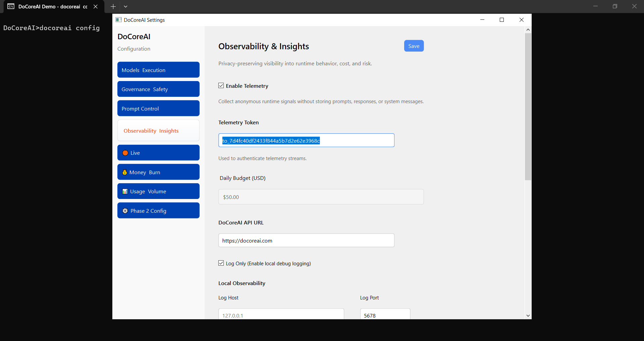Click the bar chart Usage icon
The image size is (644, 341).
pos(125,191)
